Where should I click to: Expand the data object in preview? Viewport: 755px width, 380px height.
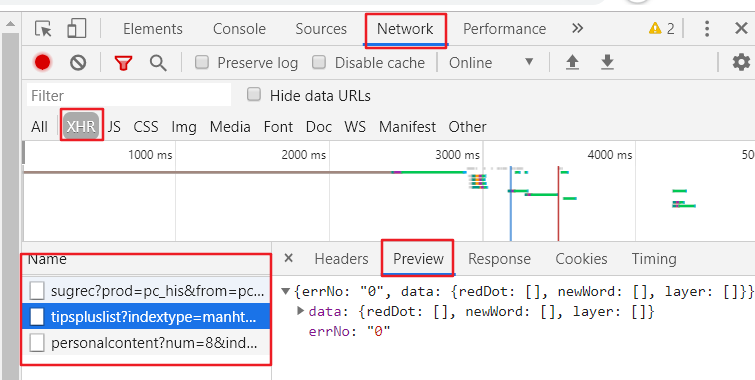301,311
